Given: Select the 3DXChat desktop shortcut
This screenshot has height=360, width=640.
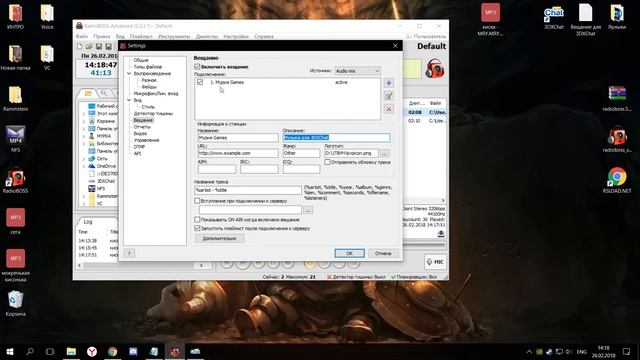Looking at the screenshot, I should click(553, 17).
